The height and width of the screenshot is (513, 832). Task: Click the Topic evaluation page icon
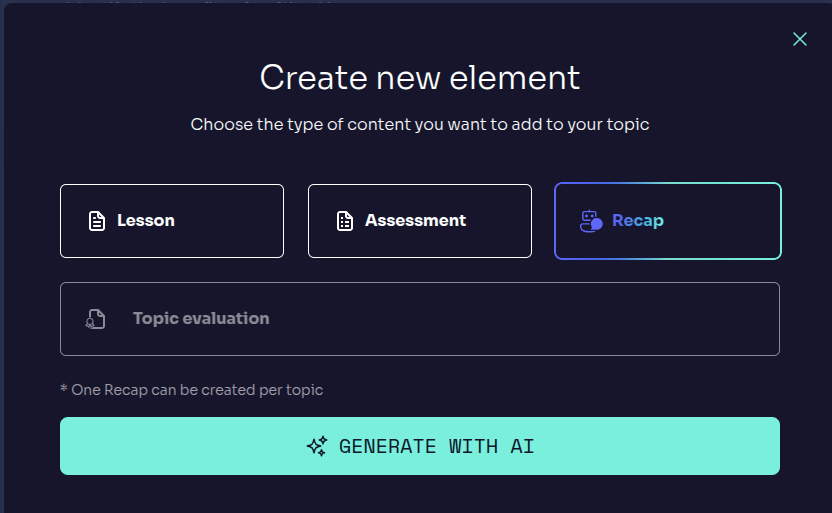pyautogui.click(x=95, y=319)
